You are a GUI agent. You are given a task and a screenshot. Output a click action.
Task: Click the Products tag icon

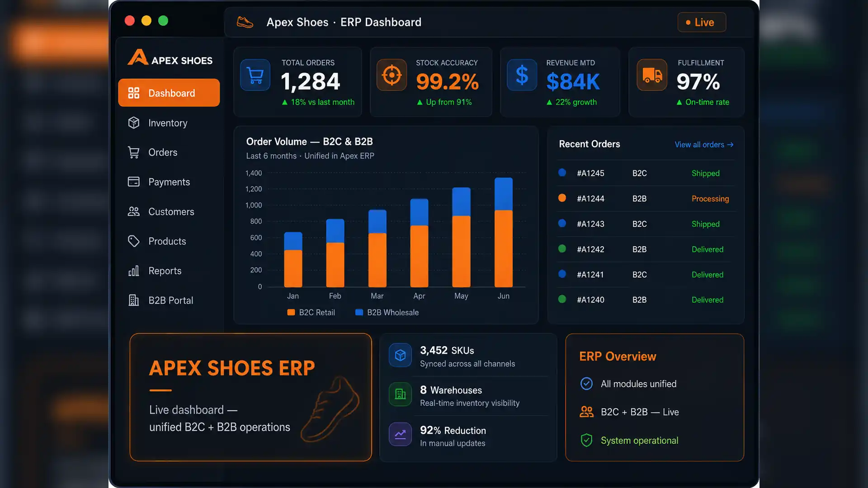tap(133, 241)
